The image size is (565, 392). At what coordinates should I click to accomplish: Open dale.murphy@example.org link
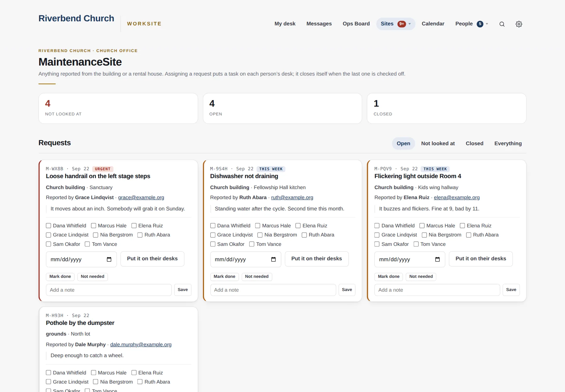141,345
